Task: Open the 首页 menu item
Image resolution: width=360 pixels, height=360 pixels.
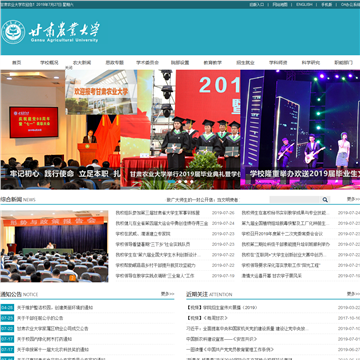Action: point(17,62)
